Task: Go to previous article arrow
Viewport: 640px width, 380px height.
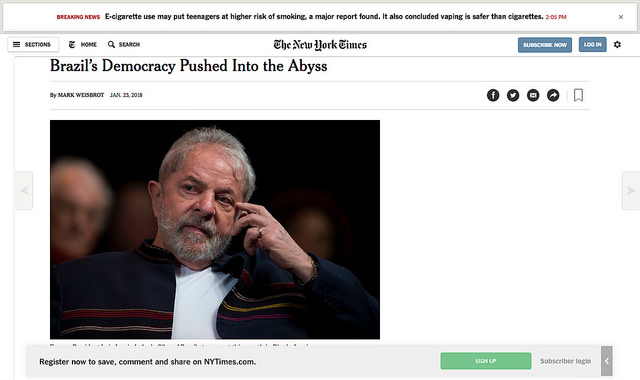Action: click(x=24, y=190)
